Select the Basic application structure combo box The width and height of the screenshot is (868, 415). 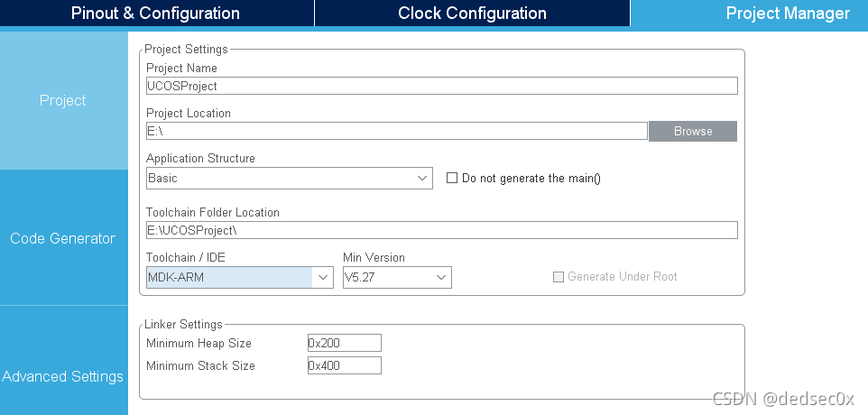pos(290,178)
